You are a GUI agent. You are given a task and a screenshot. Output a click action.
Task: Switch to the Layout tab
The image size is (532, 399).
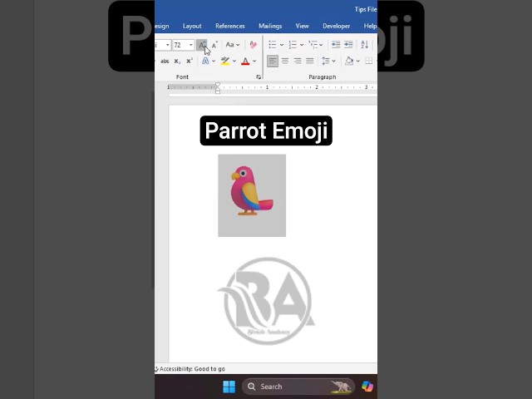point(192,26)
